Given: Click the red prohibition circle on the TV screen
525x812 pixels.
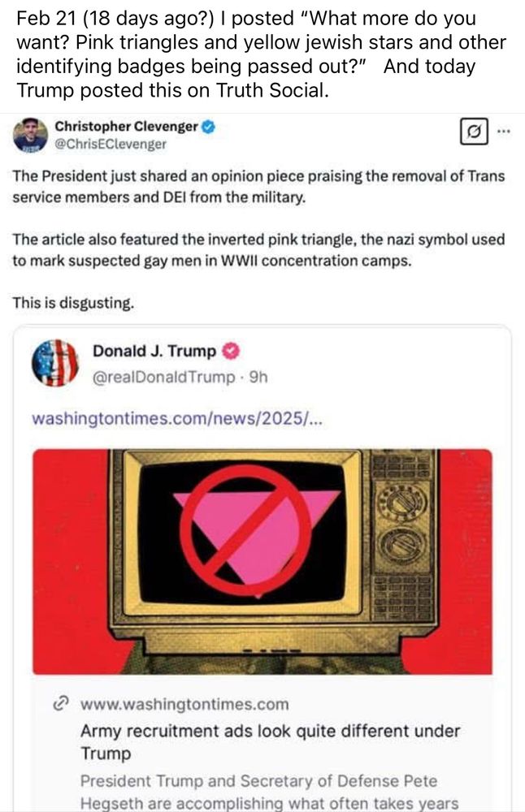Looking at the screenshot, I should click(x=245, y=529).
